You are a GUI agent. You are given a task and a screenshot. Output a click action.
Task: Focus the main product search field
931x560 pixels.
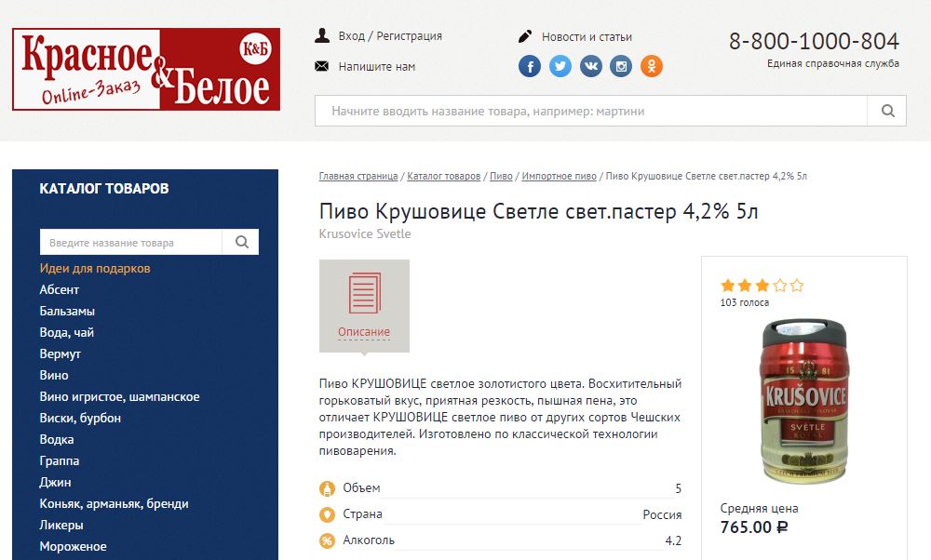pyautogui.click(x=591, y=111)
